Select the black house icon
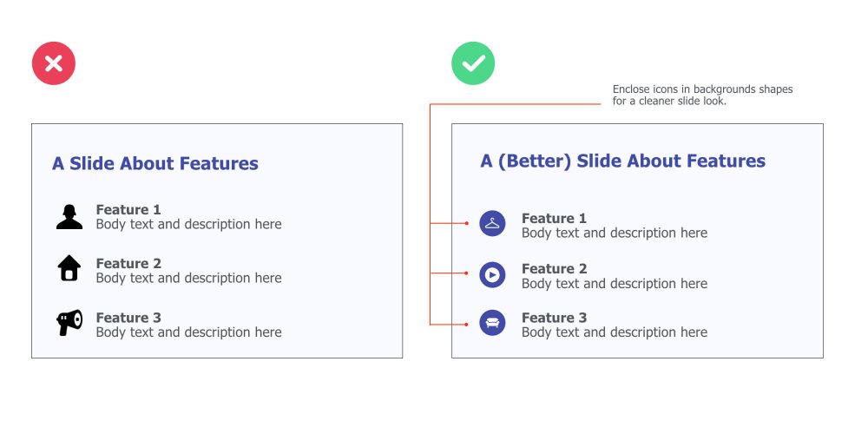 point(69,268)
